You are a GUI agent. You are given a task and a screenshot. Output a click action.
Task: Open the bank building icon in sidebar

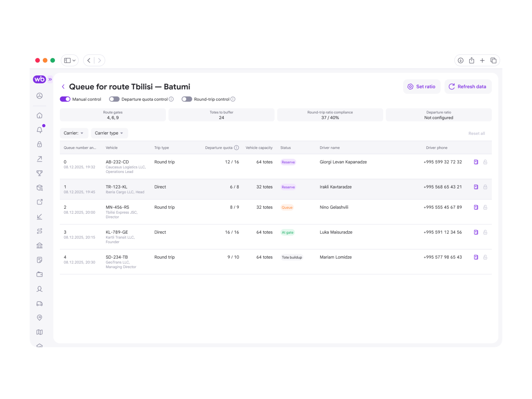[x=39, y=246]
